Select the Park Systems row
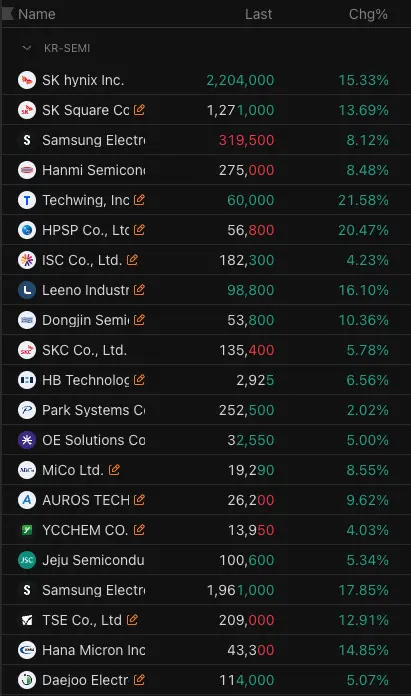This screenshot has width=411, height=696. 206,410
